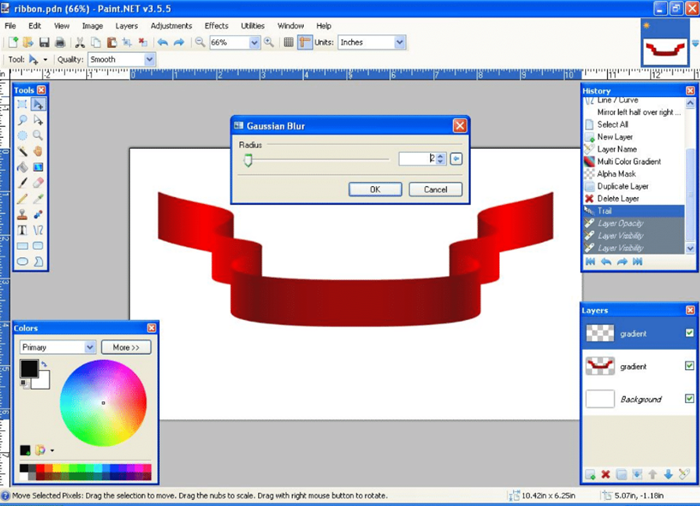Select the Color Picker eyedropper tool
Image resolution: width=700 pixels, height=506 pixels.
pyautogui.click(x=38, y=199)
